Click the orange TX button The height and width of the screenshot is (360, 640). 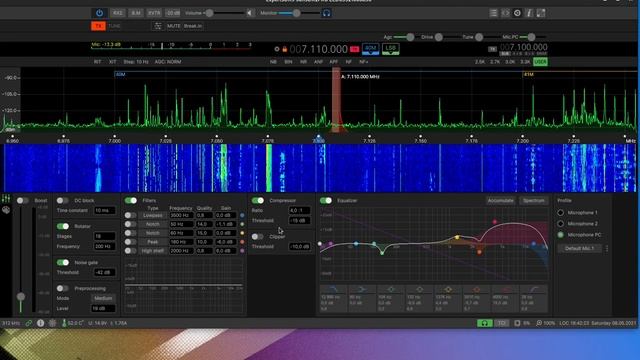[98, 26]
